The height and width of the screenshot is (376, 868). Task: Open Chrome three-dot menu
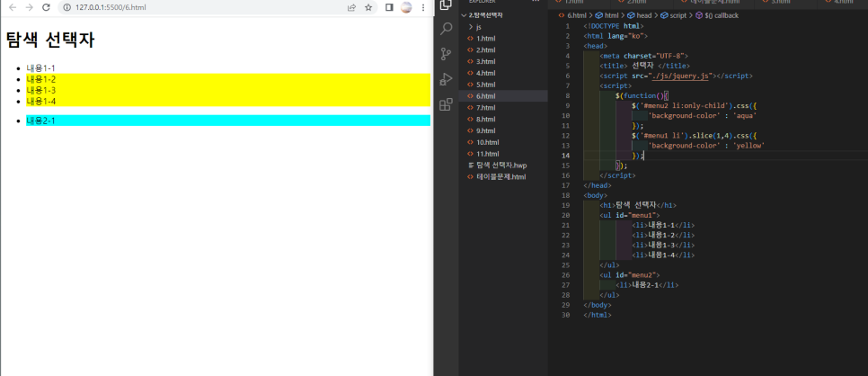click(x=423, y=8)
